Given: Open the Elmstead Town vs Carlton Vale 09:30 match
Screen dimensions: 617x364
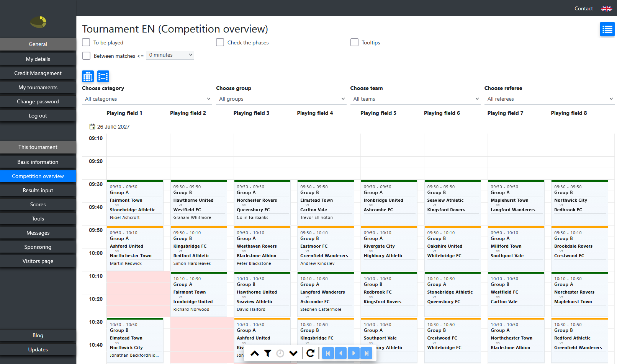Looking at the screenshot, I should coord(326,202).
